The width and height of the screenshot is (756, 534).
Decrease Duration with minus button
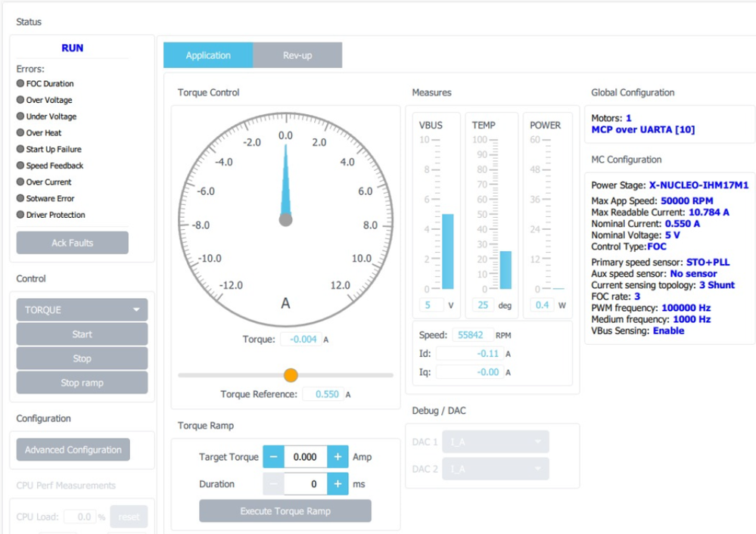pos(273,483)
